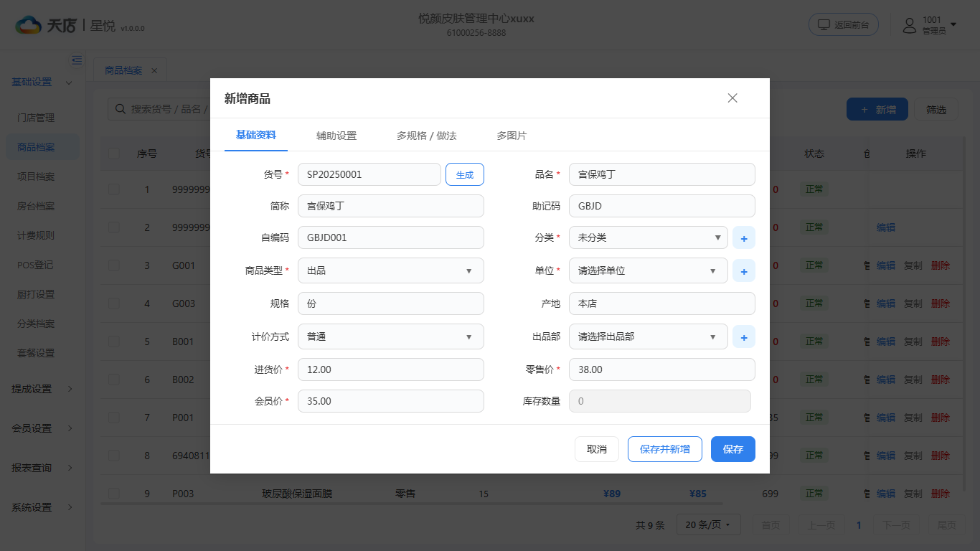Switch to the 辅助设置 tab
This screenshot has height=551, width=980.
pos(336,136)
